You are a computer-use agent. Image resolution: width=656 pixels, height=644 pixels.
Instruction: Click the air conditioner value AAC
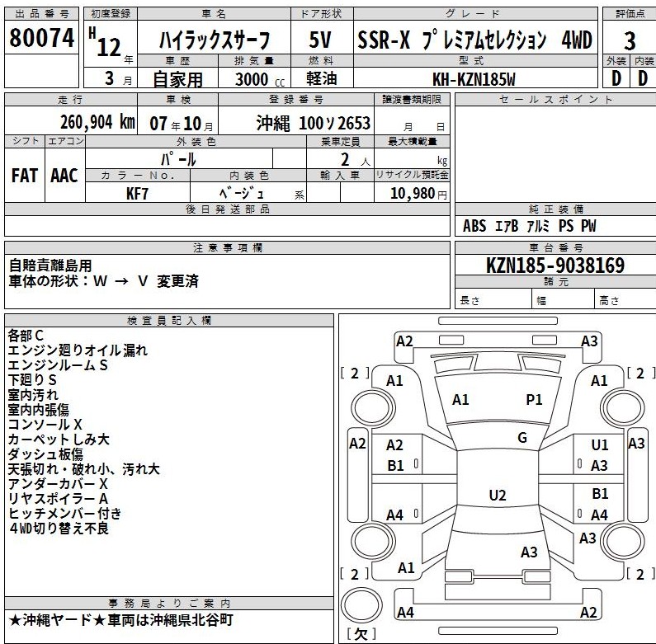[x=64, y=175]
